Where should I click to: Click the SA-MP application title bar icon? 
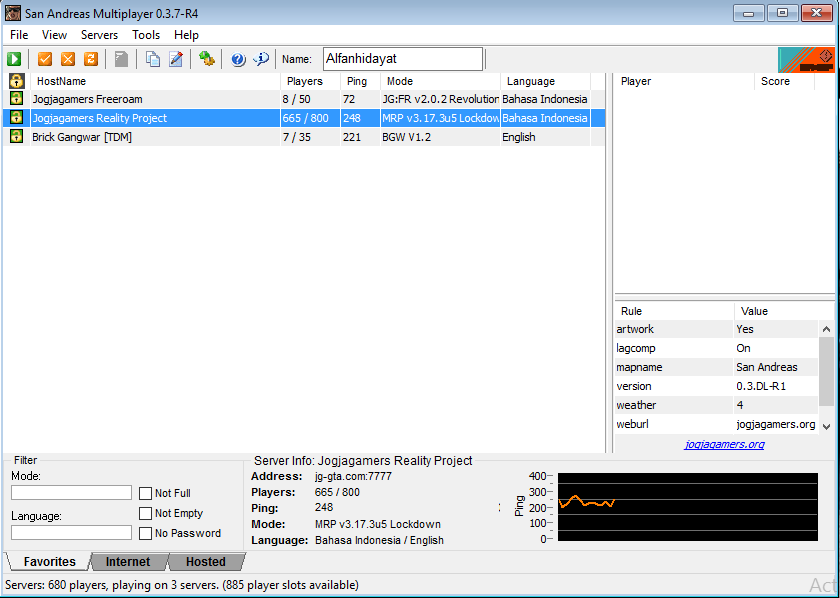coord(13,13)
